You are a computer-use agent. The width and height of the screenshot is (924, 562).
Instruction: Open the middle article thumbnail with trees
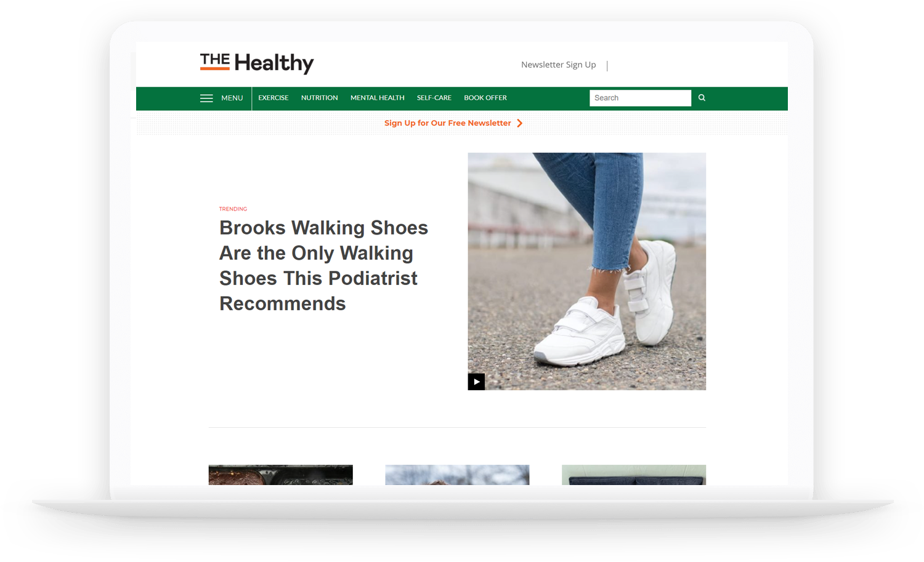(457, 475)
